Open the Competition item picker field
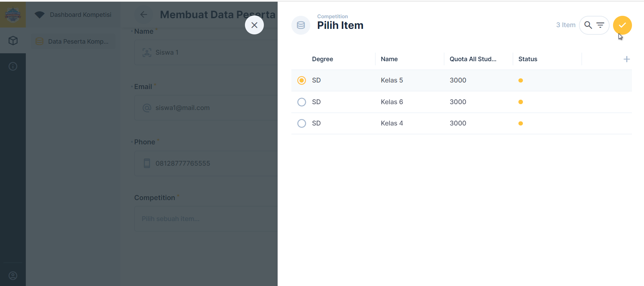This screenshot has width=644, height=286. [206, 219]
